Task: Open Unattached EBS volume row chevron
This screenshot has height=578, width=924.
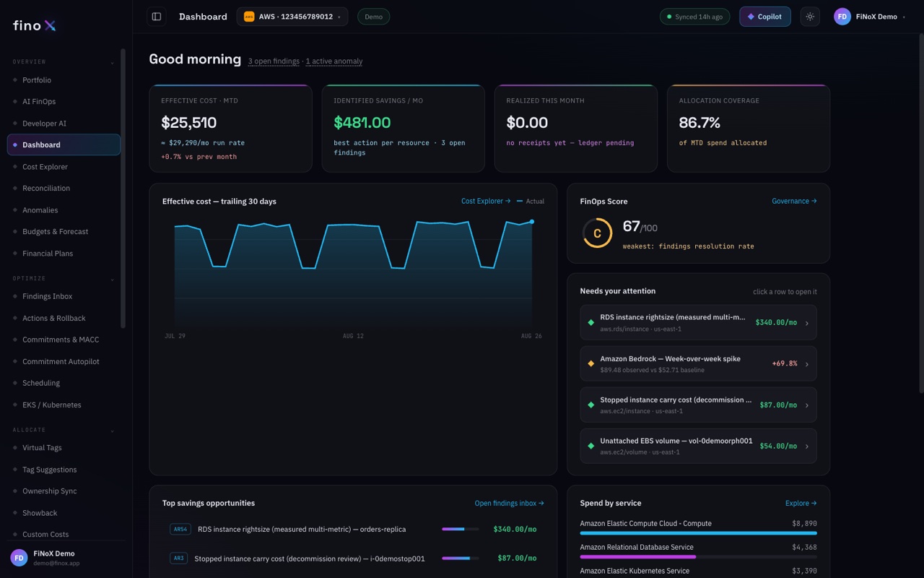Action: click(x=807, y=447)
